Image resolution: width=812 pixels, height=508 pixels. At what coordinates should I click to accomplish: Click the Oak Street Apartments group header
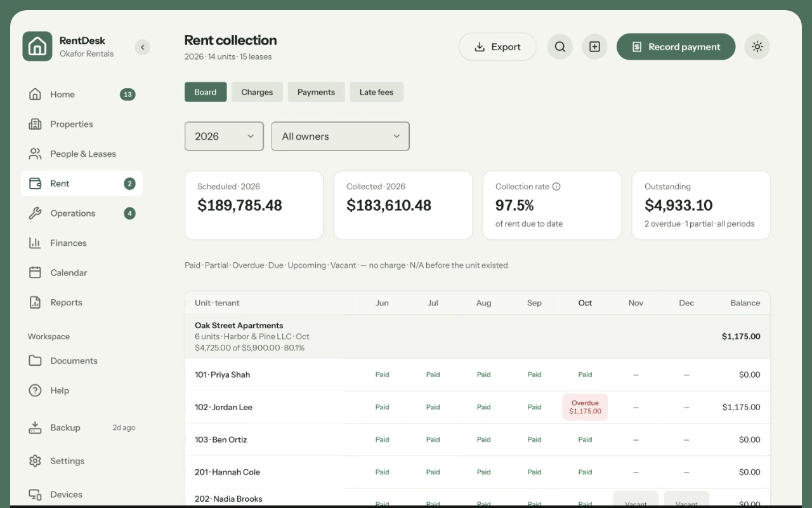478,337
